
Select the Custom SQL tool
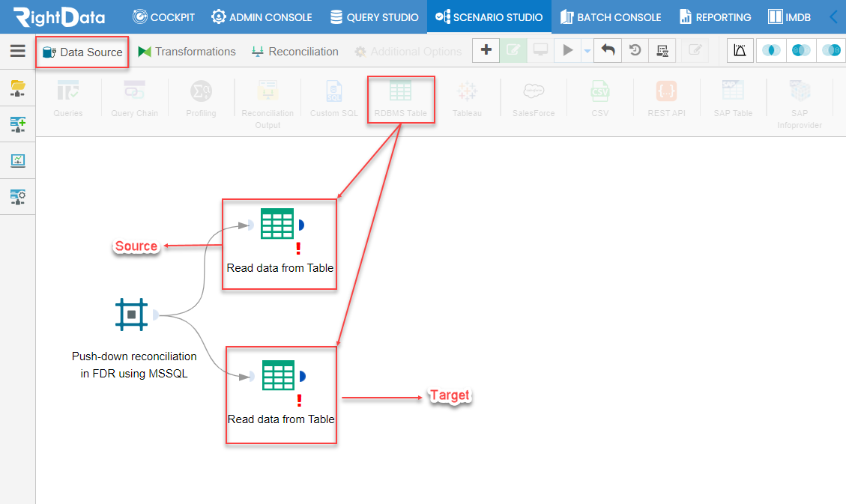[334, 99]
